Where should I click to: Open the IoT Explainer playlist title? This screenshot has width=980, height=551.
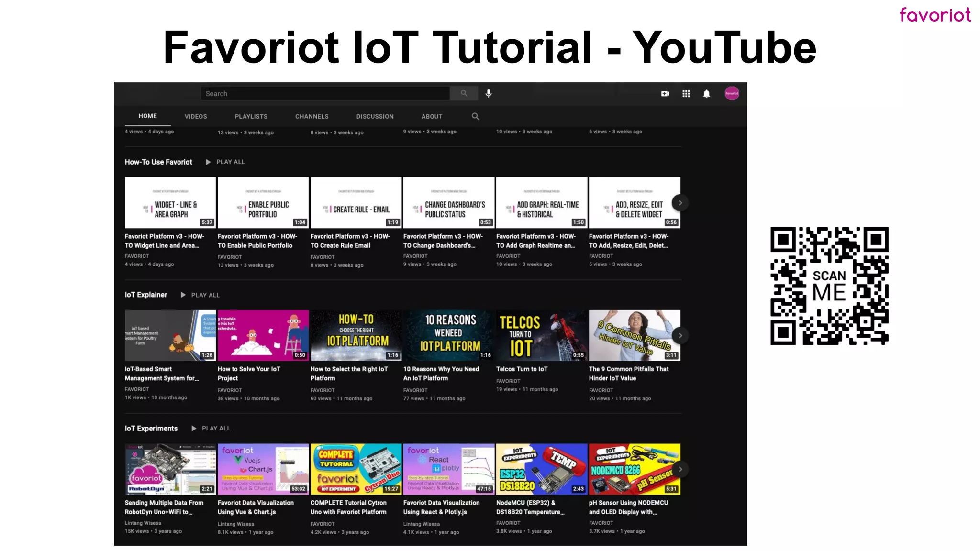coord(146,295)
